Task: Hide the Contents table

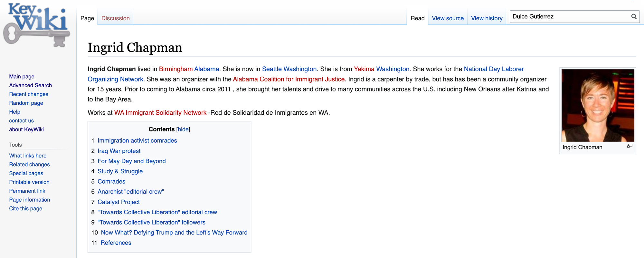Action: [x=183, y=129]
